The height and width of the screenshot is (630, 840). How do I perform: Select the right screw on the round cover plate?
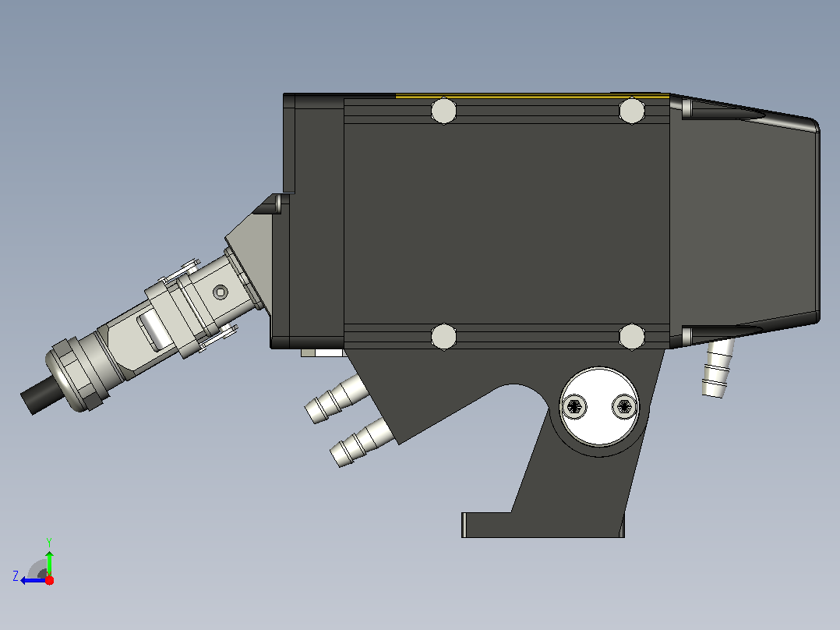[624, 406]
